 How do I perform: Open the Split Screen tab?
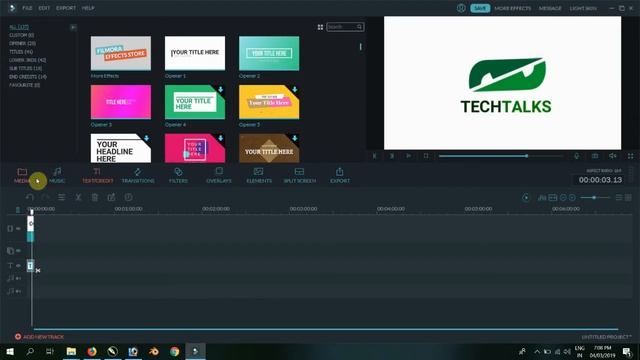tap(300, 176)
